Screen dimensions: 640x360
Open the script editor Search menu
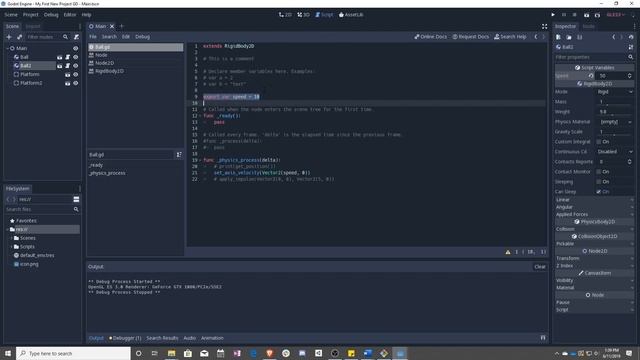click(109, 37)
